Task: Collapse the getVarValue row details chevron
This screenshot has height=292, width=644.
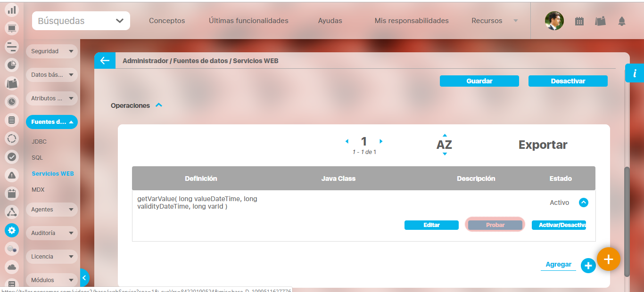Action: (x=583, y=203)
